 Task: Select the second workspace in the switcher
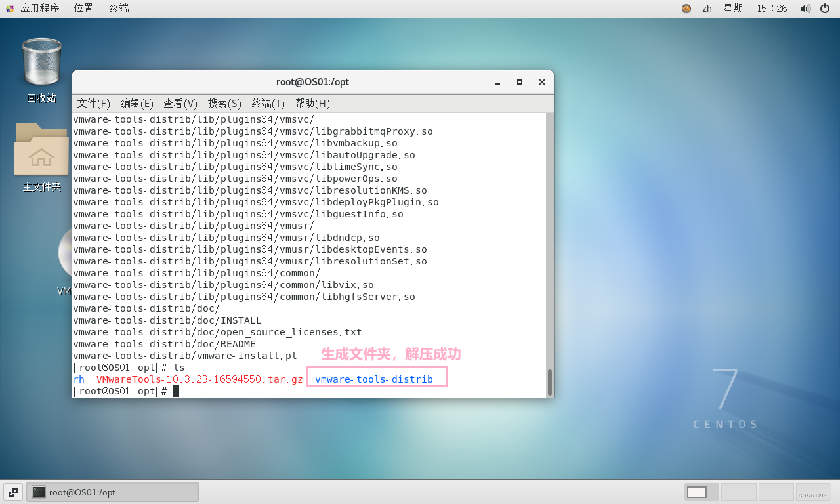point(738,491)
